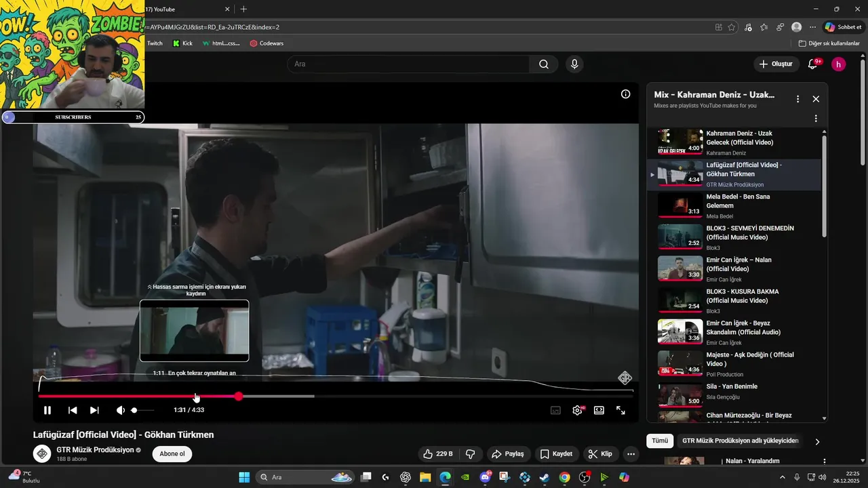The image size is (868, 488).
Task: Pause the video with the pause button
Action: (x=47, y=410)
